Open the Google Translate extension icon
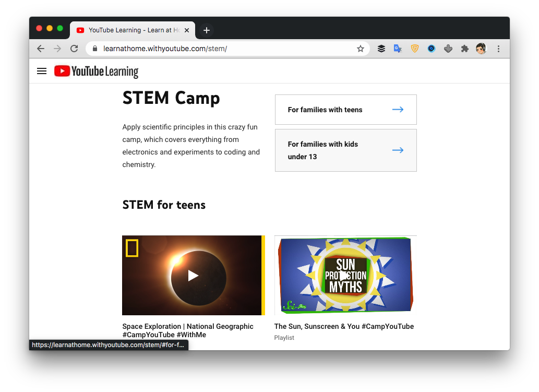 tap(398, 49)
